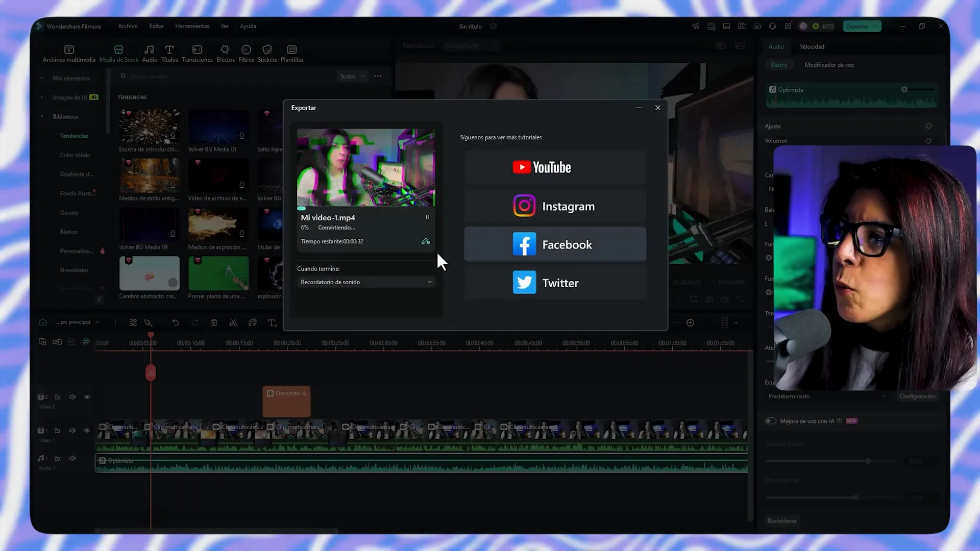Viewport: 980px width, 551px height.
Task: Mute the Audio 1 track speaker
Action: [x=72, y=458]
